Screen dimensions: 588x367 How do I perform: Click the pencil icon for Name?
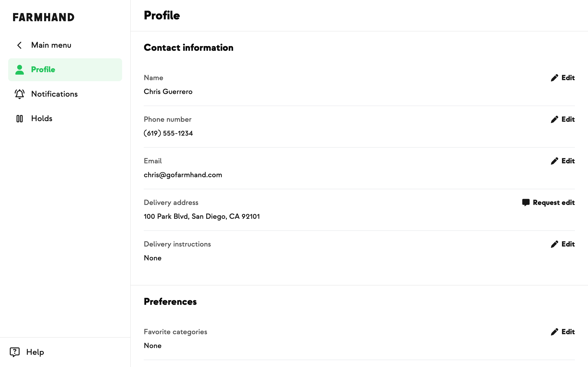(x=554, y=78)
